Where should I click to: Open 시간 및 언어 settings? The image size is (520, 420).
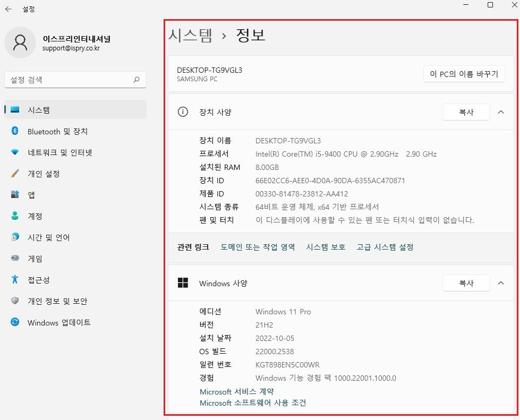75,237
